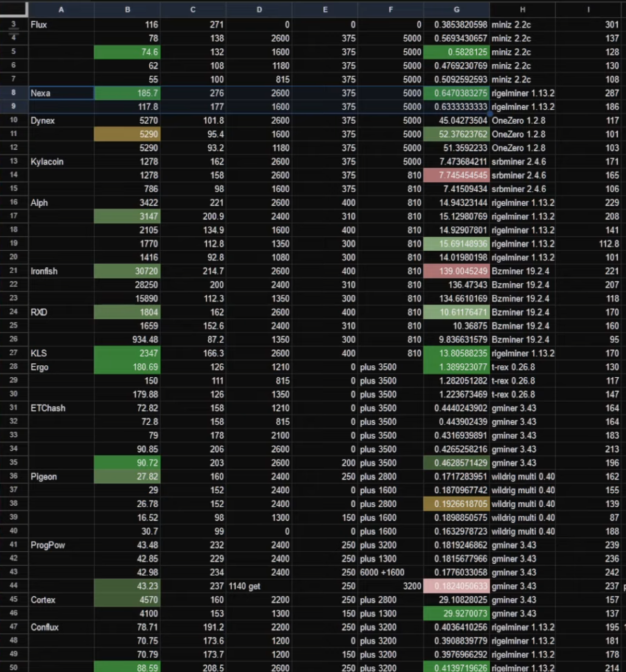
Task: Select row number 10
Action: [14, 120]
